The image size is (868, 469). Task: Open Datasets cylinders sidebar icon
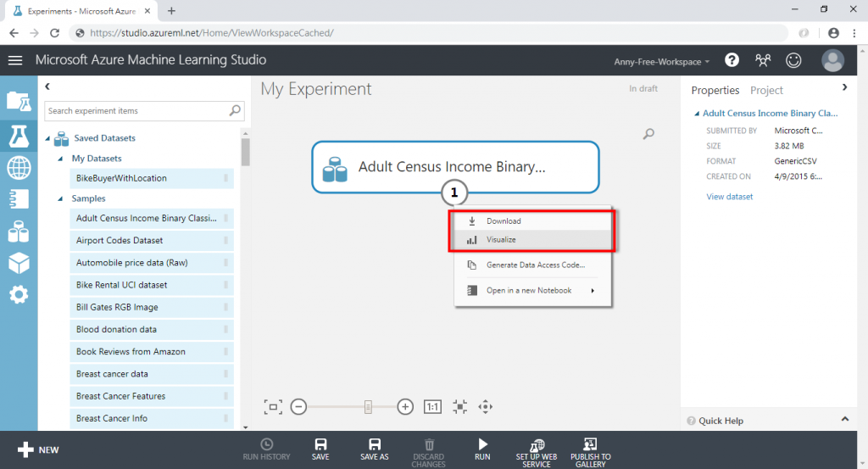19,232
